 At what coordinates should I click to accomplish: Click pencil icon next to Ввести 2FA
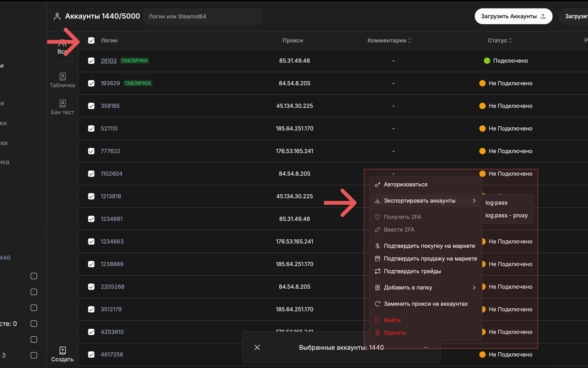pos(377,230)
